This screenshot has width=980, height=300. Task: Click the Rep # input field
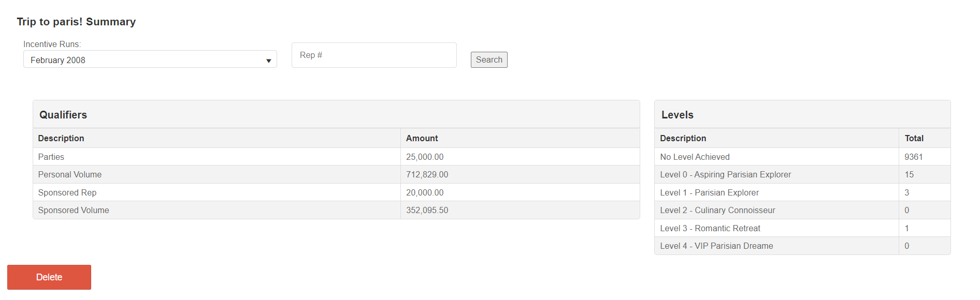pyautogui.click(x=373, y=55)
